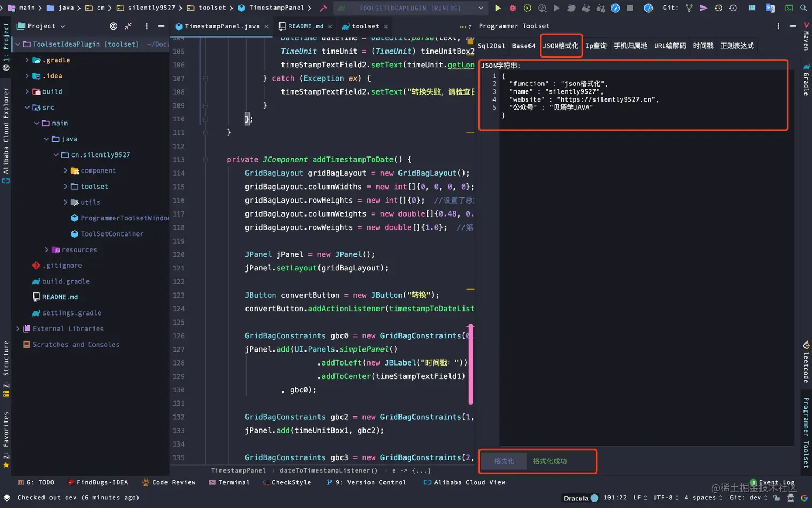
Task: Click the pink editor scrollbar thumb
Action: pos(471,364)
